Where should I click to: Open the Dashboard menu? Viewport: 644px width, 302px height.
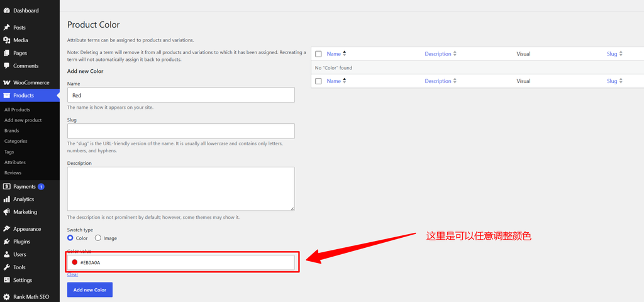26,11
